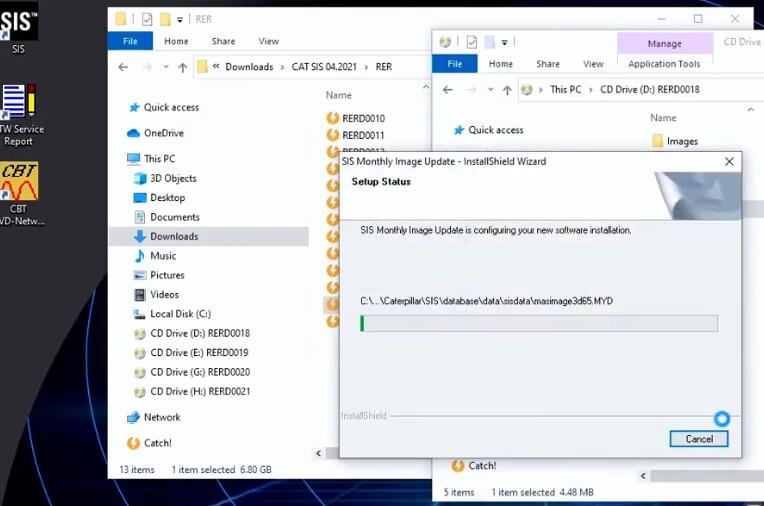Open the Manage contextual tab
Image resolution: width=764 pixels, height=506 pixels.
click(665, 43)
